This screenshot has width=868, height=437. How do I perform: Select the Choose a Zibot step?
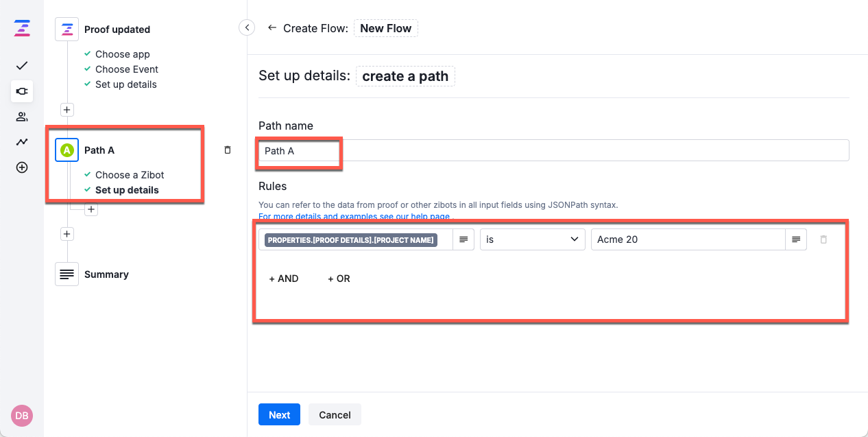130,175
